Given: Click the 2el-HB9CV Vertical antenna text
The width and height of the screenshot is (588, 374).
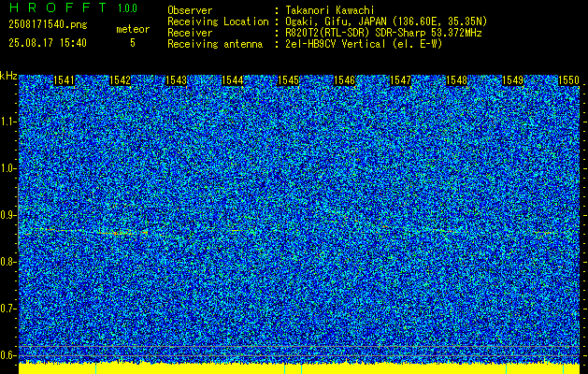Looking at the screenshot, I should point(363,44).
